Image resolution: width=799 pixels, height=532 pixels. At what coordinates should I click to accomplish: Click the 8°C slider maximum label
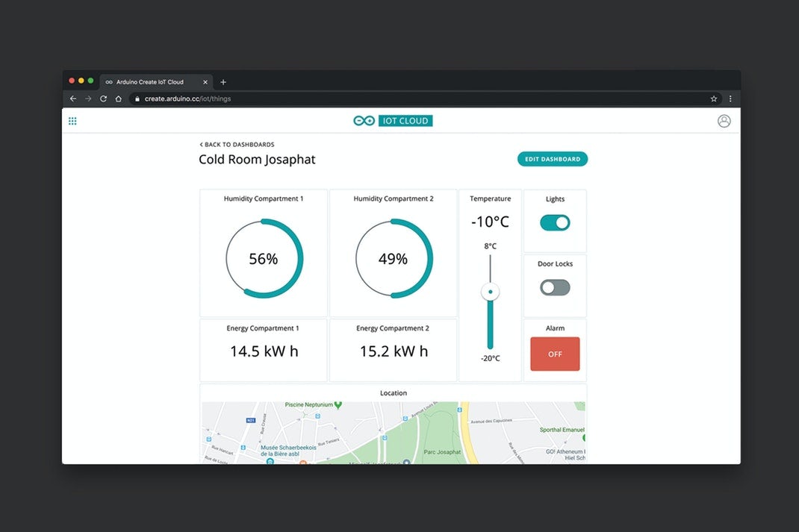pyautogui.click(x=490, y=246)
